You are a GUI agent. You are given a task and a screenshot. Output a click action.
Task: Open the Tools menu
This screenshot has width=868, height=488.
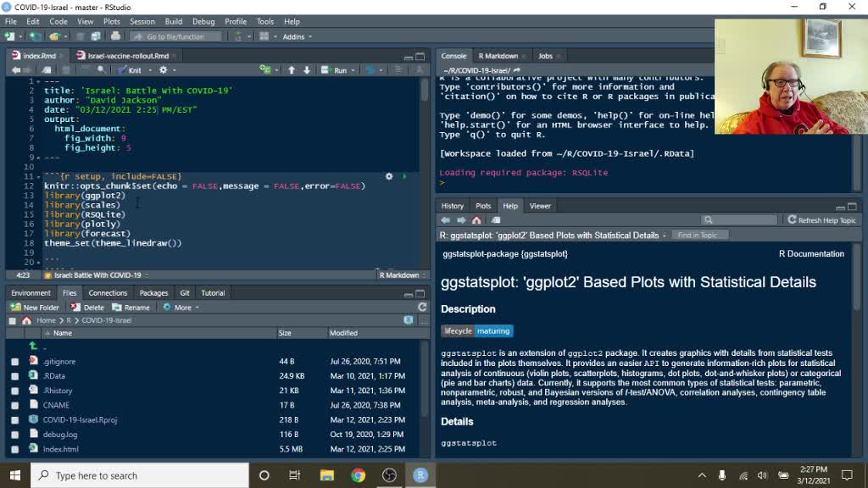[x=265, y=21]
